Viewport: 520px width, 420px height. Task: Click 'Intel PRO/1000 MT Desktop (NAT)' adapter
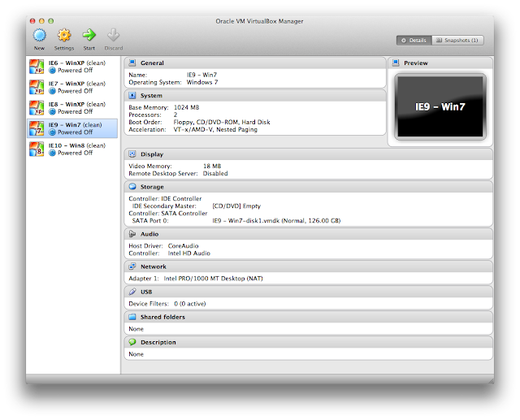[x=213, y=279]
